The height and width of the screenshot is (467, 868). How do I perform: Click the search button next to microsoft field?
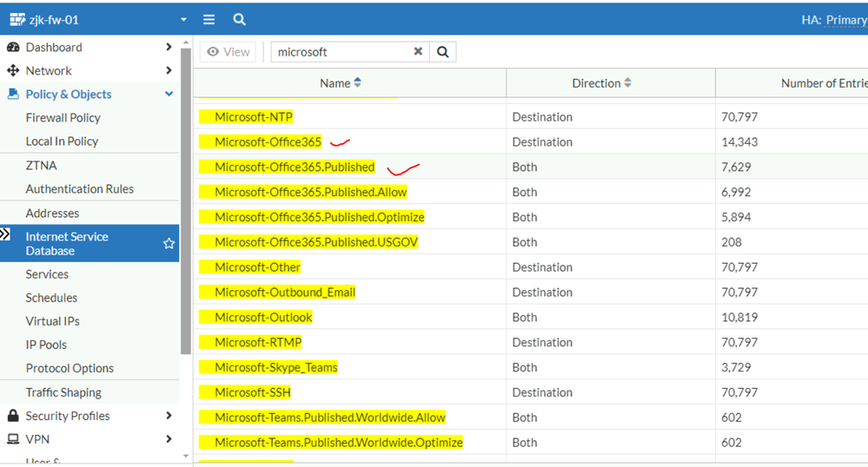(442, 52)
